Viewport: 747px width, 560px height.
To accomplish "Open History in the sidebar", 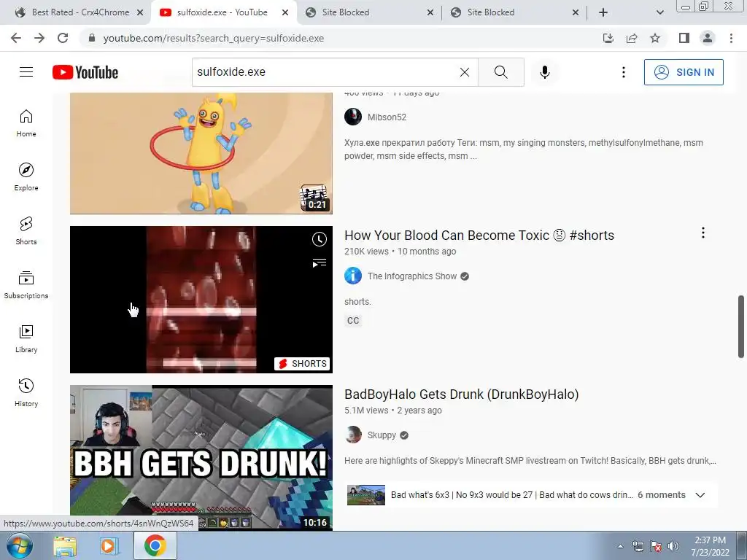I will coord(26,392).
